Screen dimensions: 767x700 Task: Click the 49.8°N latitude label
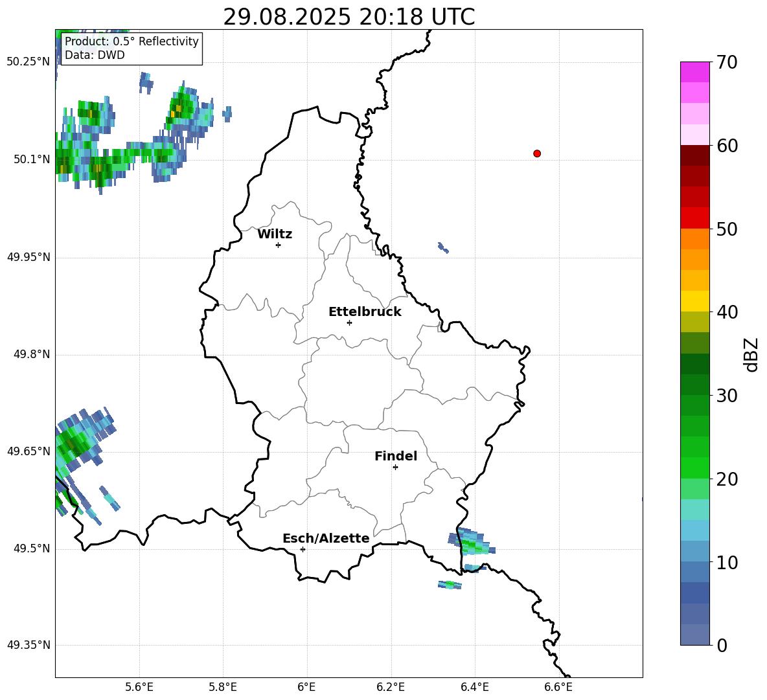click(31, 354)
